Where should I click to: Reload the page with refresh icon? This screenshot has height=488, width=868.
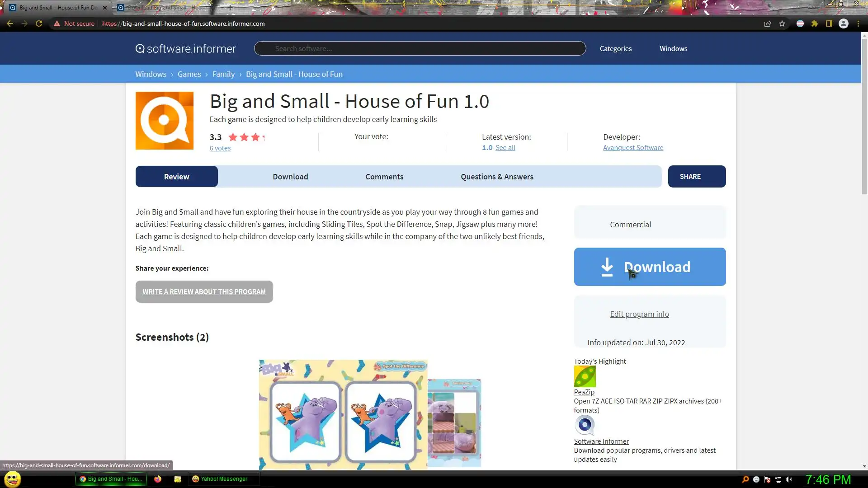pyautogui.click(x=39, y=23)
